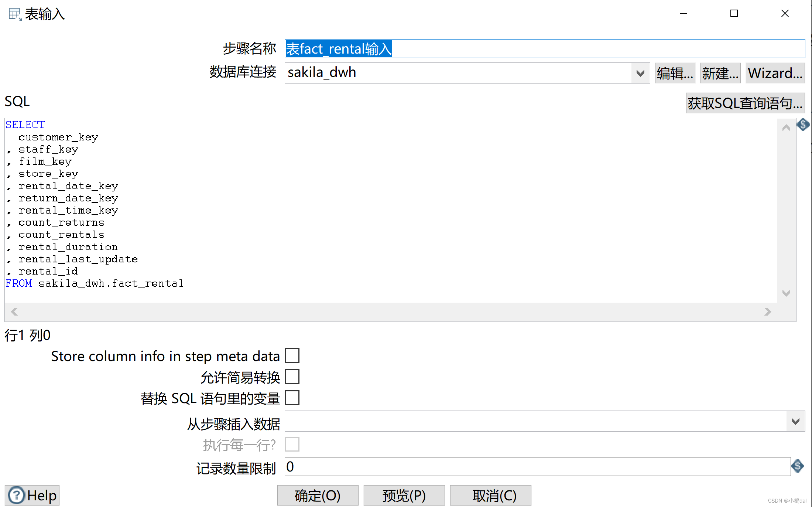
Task: Click the table input icon in the title bar
Action: pos(15,14)
